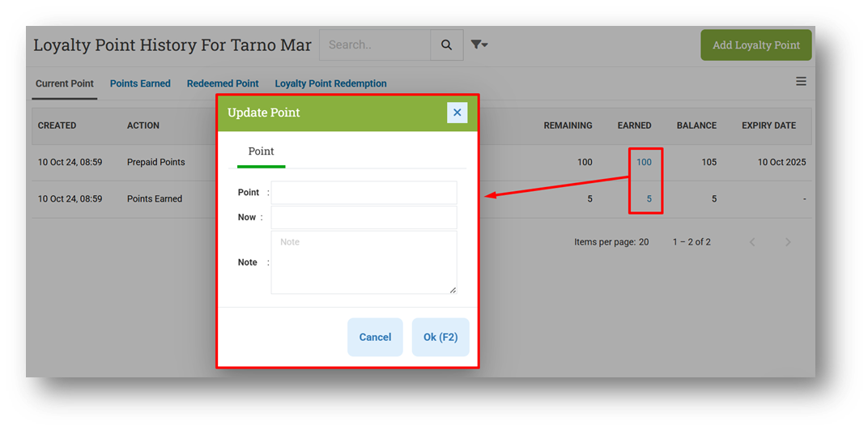Go to previous page arrow
868x430 pixels.
(752, 242)
